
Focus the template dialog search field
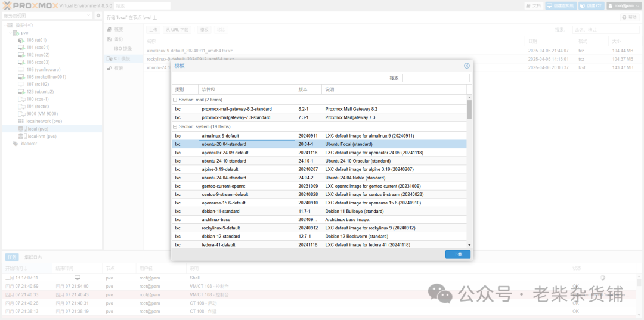coord(436,78)
